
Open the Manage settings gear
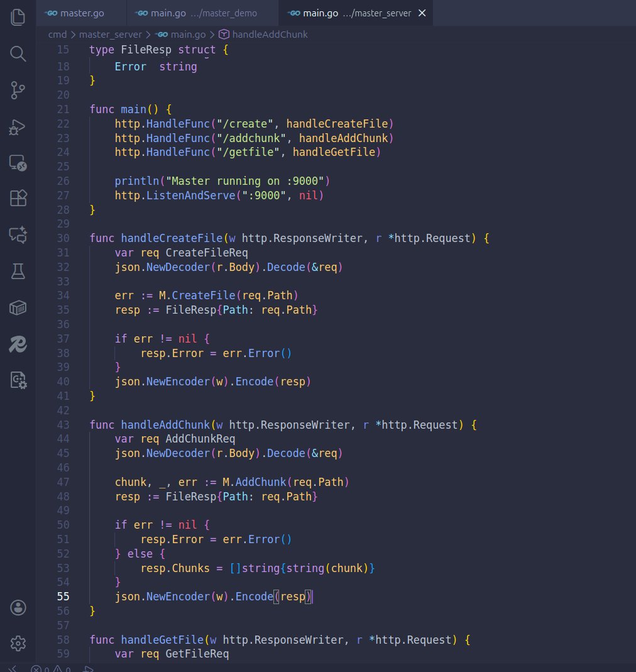(x=18, y=643)
